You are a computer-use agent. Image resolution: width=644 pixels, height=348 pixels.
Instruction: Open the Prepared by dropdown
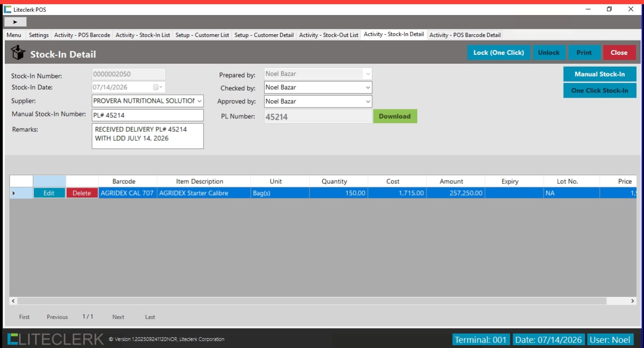point(368,74)
